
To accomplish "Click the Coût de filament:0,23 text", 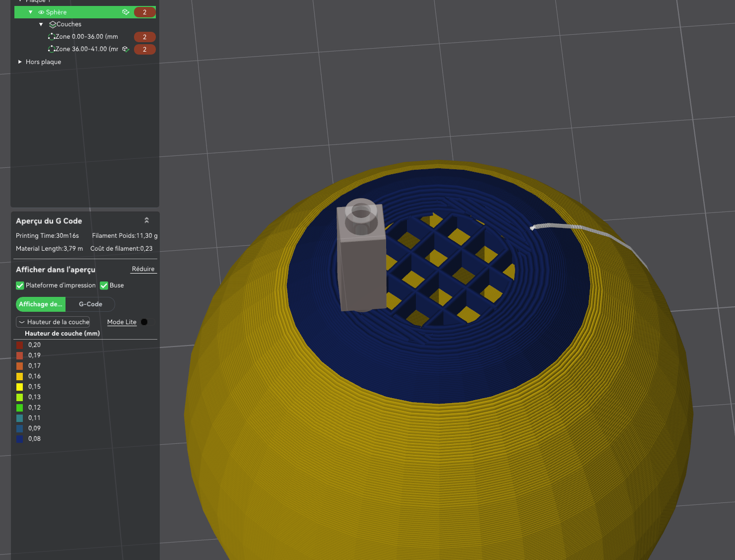I will [x=121, y=249].
